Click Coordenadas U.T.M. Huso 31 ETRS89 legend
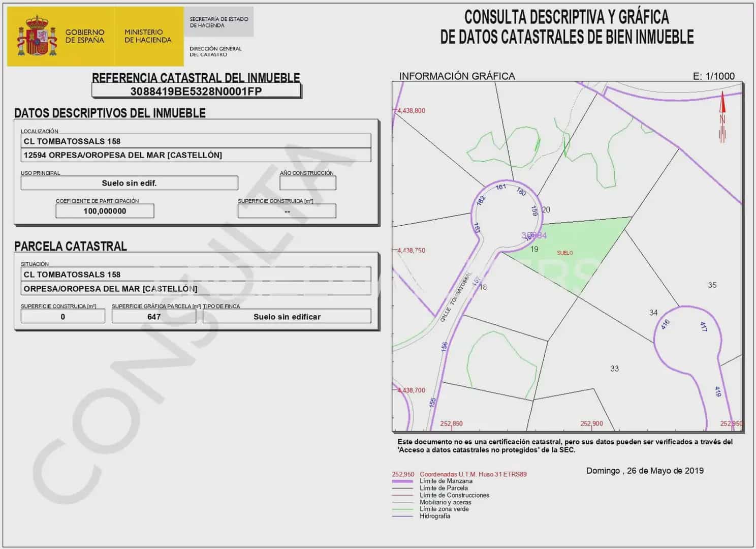Screen dimensions: 756x549 click(x=473, y=474)
